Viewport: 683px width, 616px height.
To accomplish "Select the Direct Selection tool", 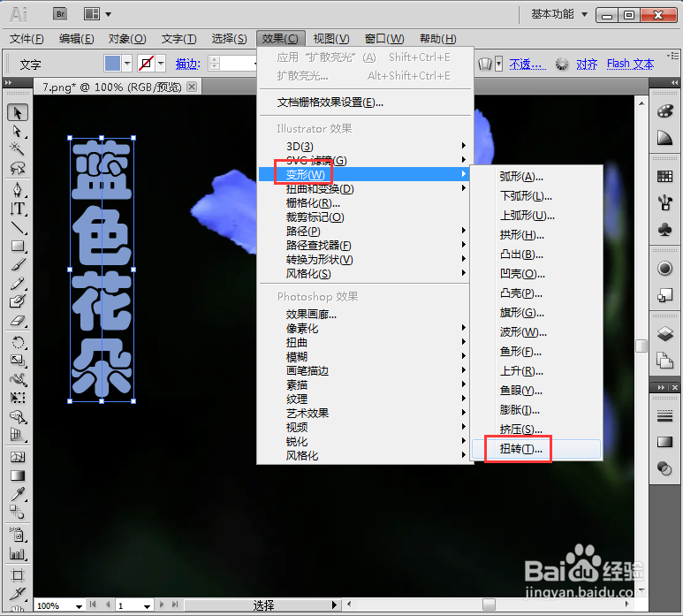I will (18, 131).
